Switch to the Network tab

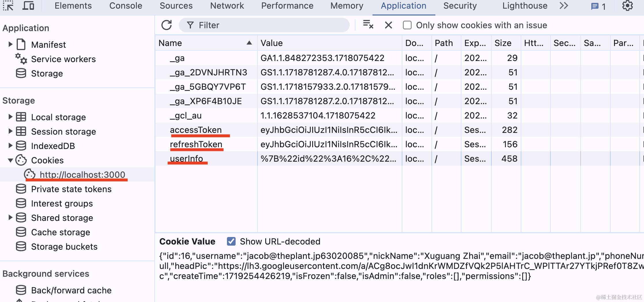[x=227, y=6]
